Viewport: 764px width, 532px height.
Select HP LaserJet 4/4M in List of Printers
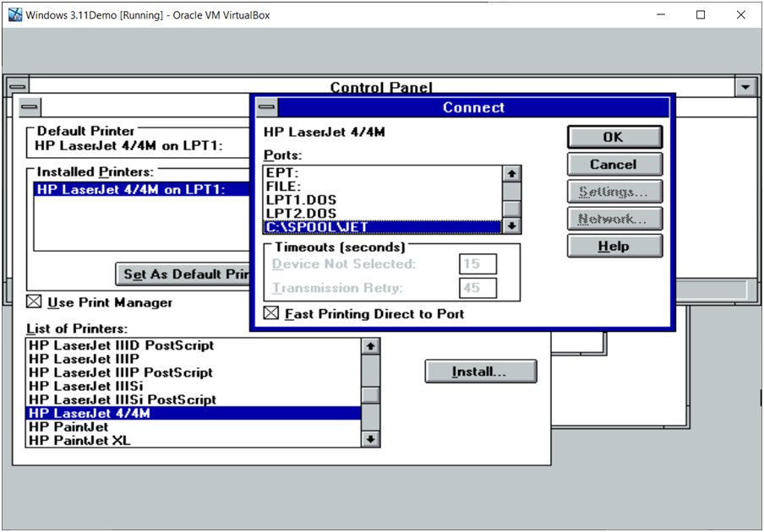point(193,413)
